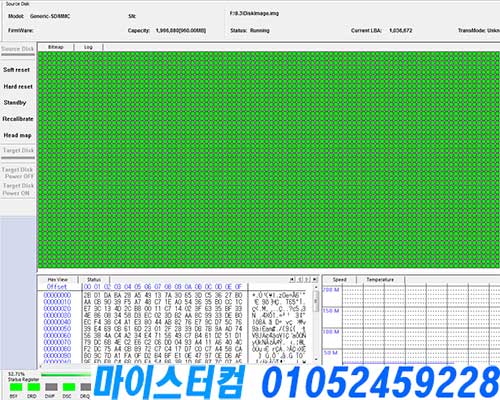Viewport: 500px width, 400px height.
Task: Click the Target Disk section header
Action: coord(18,151)
